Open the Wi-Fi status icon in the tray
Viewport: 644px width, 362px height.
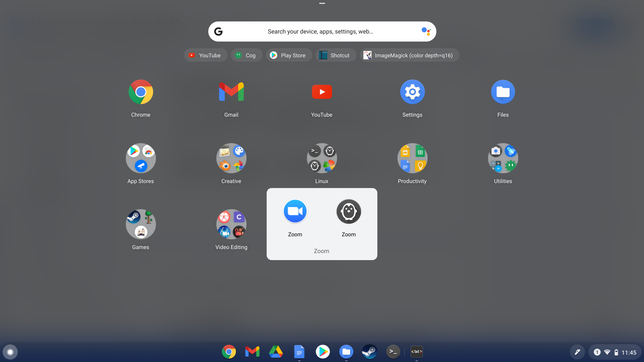coord(607,352)
